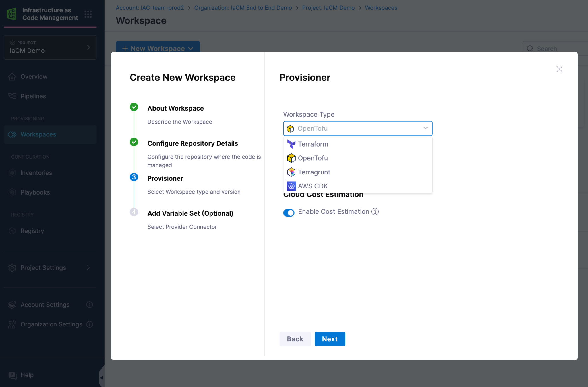
Task: Select Terragrunt from workspace type list
Action: point(358,172)
